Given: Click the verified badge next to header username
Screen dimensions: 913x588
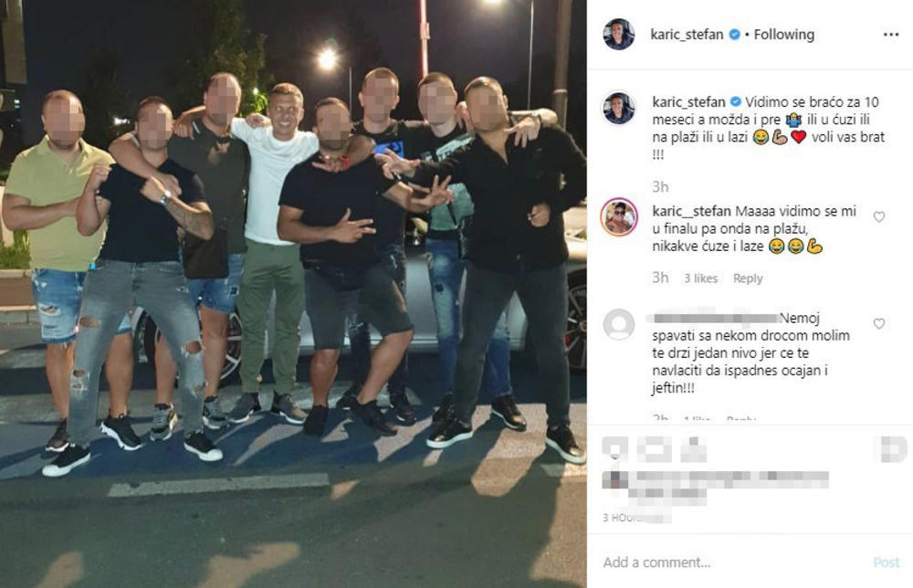Looking at the screenshot, I should (x=734, y=35).
